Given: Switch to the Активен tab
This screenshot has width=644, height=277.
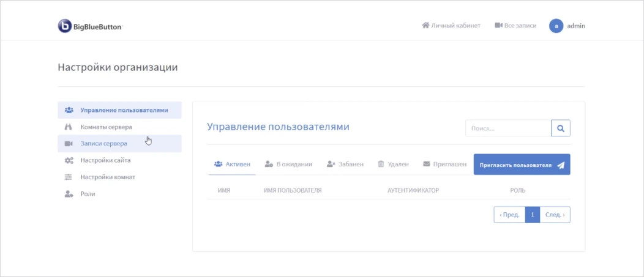Looking at the screenshot, I should tap(232, 164).
